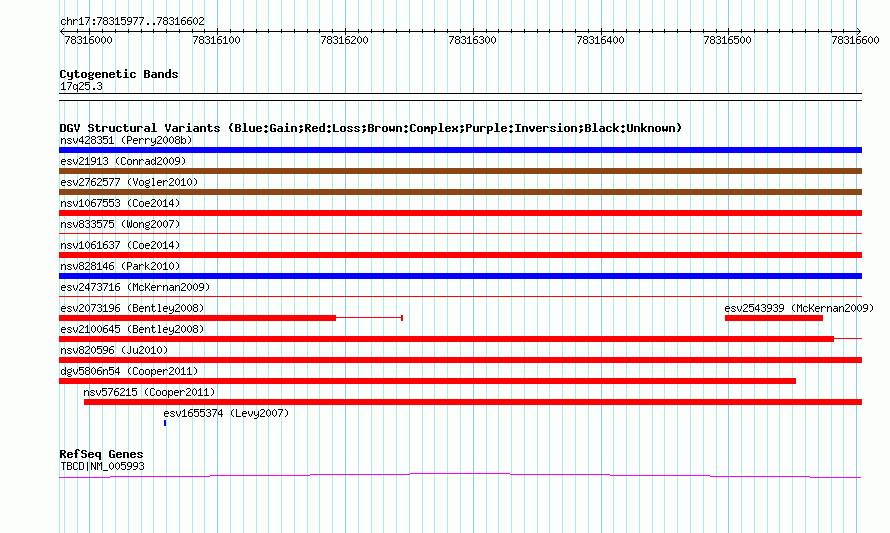Click the tiny blue marker for esv1655374
This screenshot has height=533, width=890.
pyautogui.click(x=165, y=423)
